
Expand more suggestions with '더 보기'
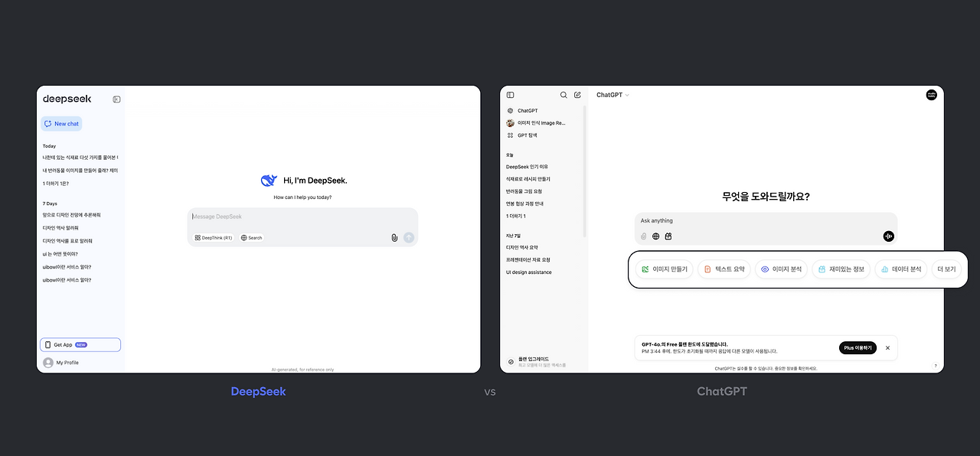pyautogui.click(x=946, y=269)
